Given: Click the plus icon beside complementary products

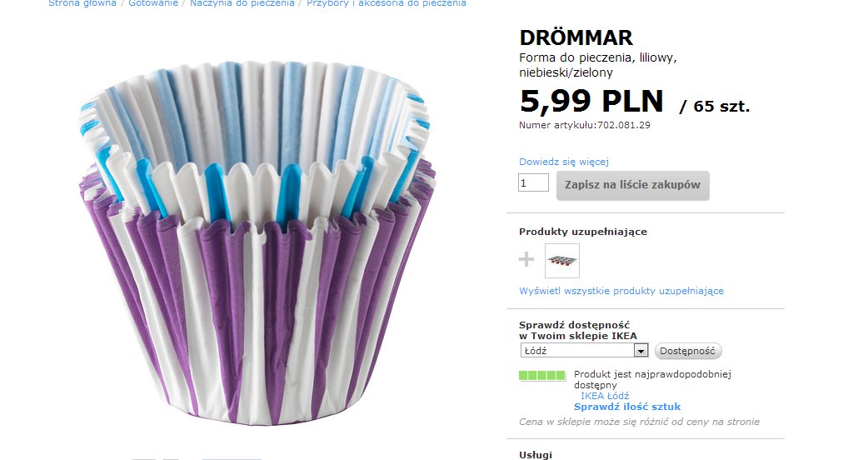Looking at the screenshot, I should 526,260.
